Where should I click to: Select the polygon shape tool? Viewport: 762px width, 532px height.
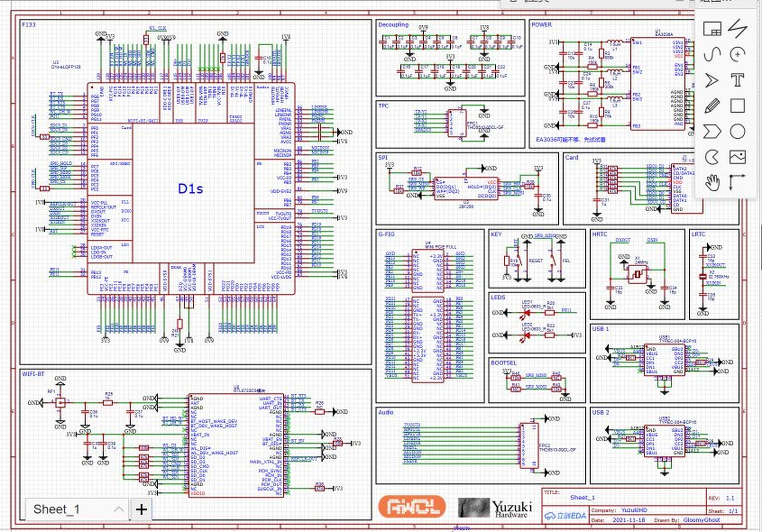pos(712,131)
